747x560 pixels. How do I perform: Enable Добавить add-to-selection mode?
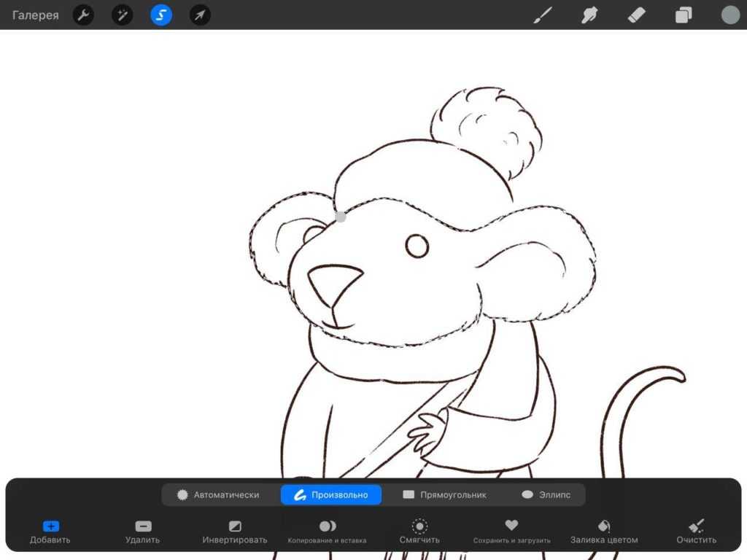(x=50, y=532)
